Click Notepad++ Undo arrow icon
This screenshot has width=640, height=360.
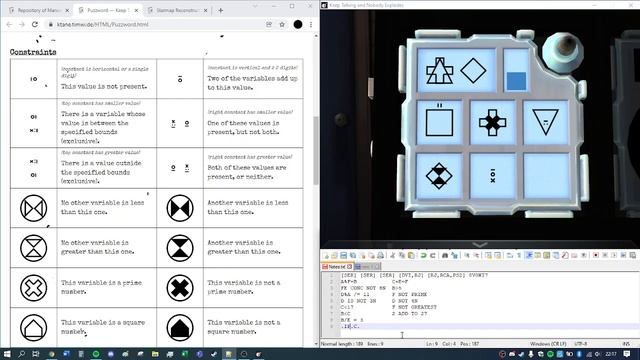(424, 256)
